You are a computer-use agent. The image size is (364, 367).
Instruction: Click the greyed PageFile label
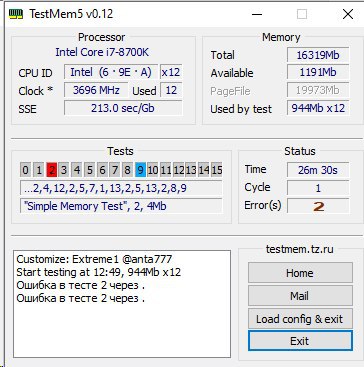(x=230, y=91)
